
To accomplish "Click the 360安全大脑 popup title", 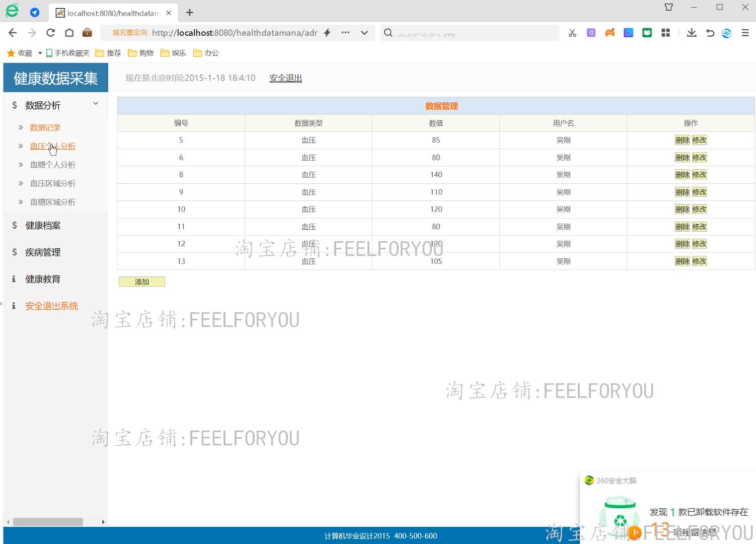I will point(616,481).
